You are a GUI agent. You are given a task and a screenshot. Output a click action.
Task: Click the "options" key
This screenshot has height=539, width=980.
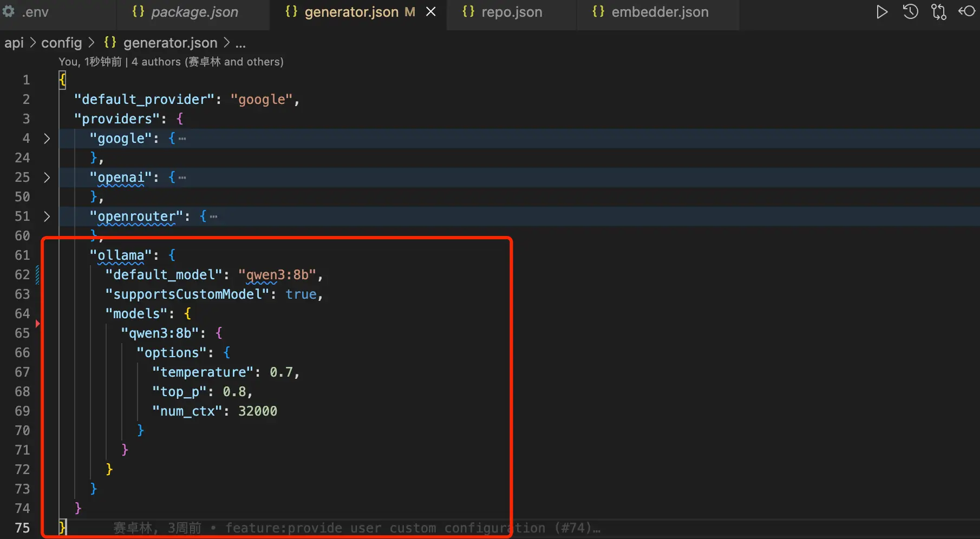point(172,353)
